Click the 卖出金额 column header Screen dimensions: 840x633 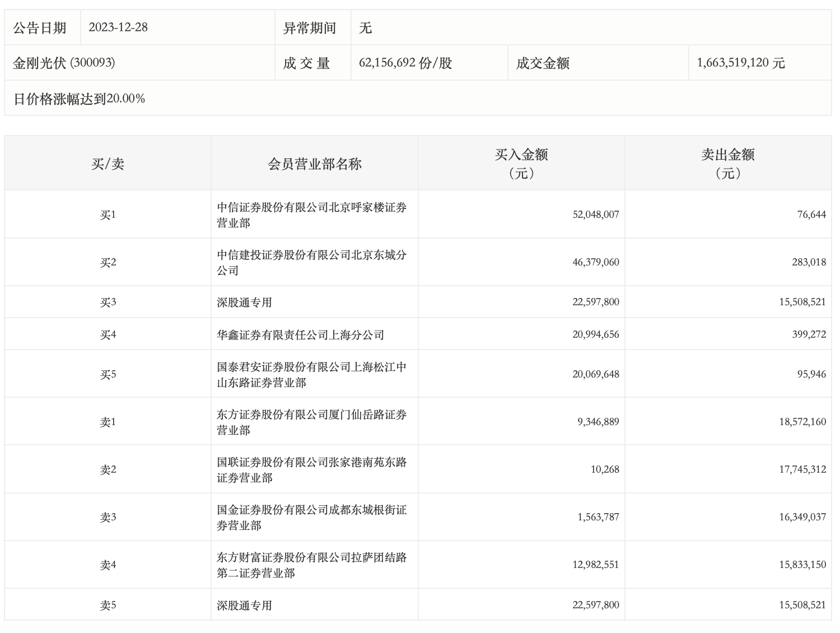pos(727,163)
